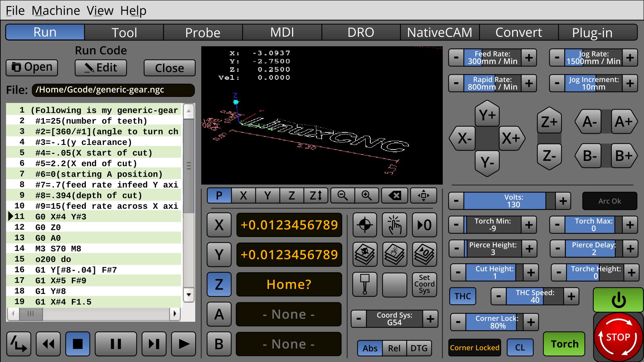Toggle the THC button

click(463, 296)
